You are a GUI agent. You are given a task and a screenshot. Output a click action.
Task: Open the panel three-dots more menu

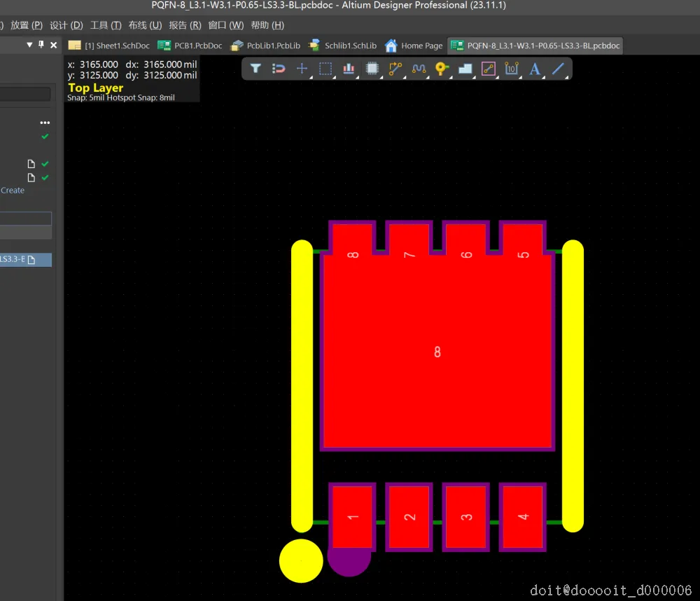45,123
